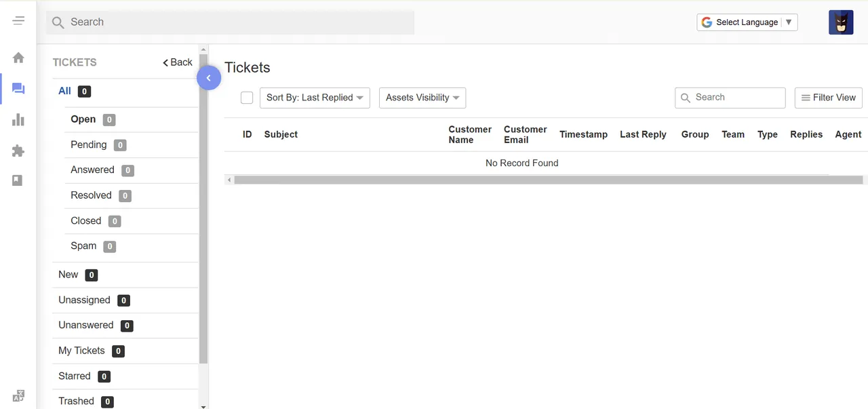Click the Type column header
Screen dimensions: 868x409
click(x=768, y=134)
